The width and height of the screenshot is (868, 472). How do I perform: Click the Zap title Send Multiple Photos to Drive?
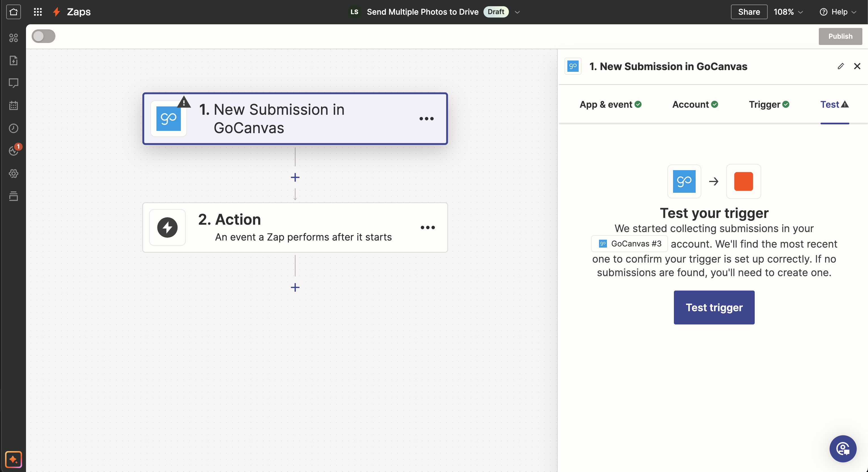pos(422,12)
